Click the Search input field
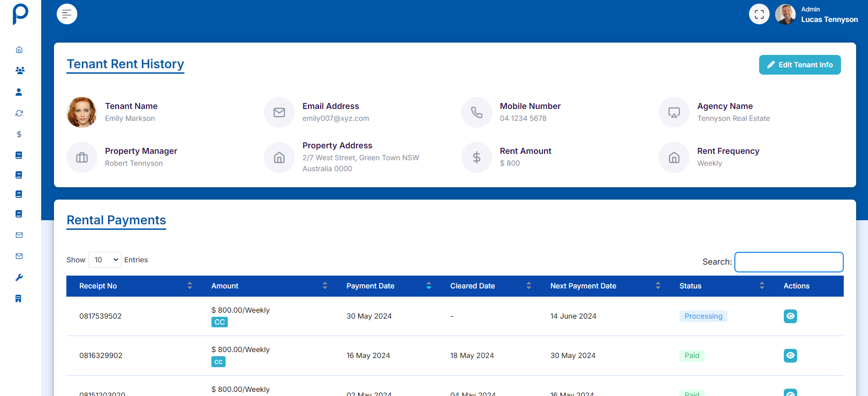This screenshot has height=396, width=868. 788,262
